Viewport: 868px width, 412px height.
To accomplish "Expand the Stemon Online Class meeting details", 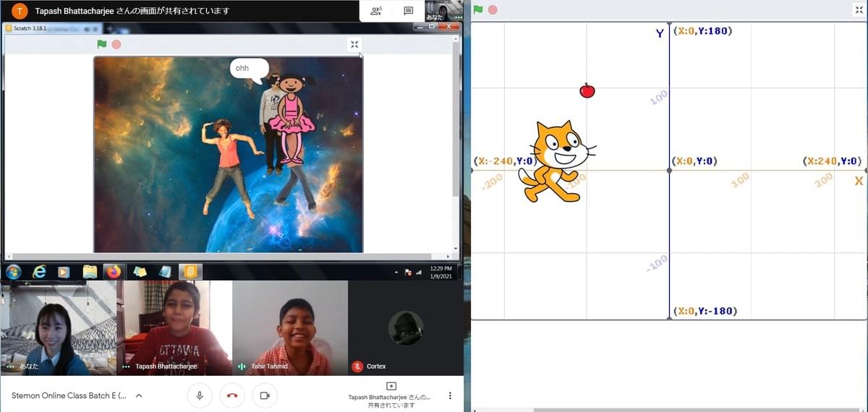I will 139,395.
